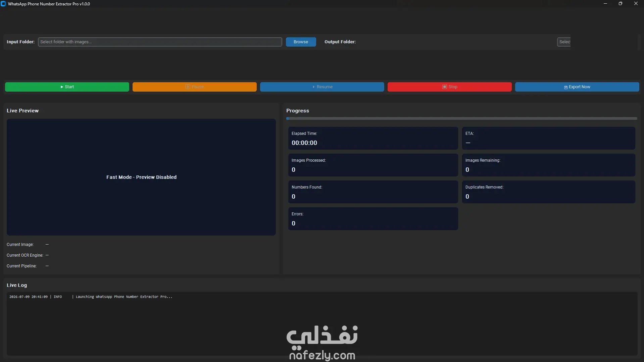This screenshot has width=644, height=362.
Task: Close the Extractor Pro window
Action: coord(636,4)
